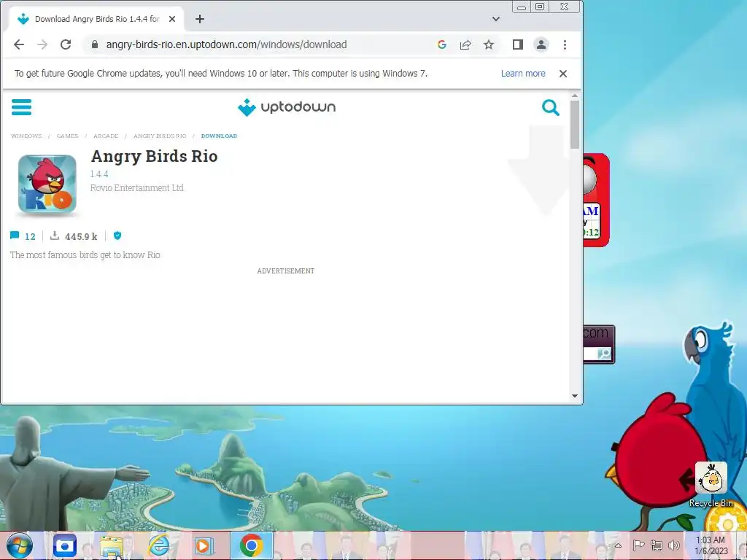Image resolution: width=747 pixels, height=560 pixels.
Task: Click the page scrollbar thumb
Action: pos(575,125)
